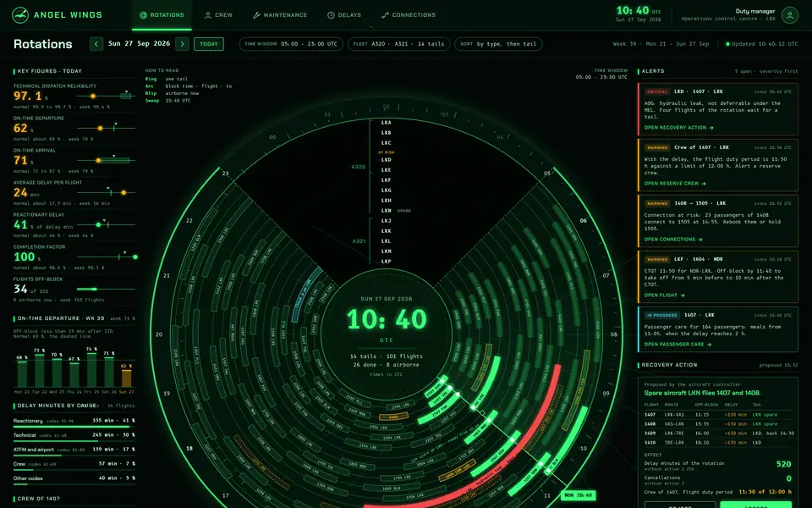Click the Flights Off-Block progress bar

click(x=106, y=289)
